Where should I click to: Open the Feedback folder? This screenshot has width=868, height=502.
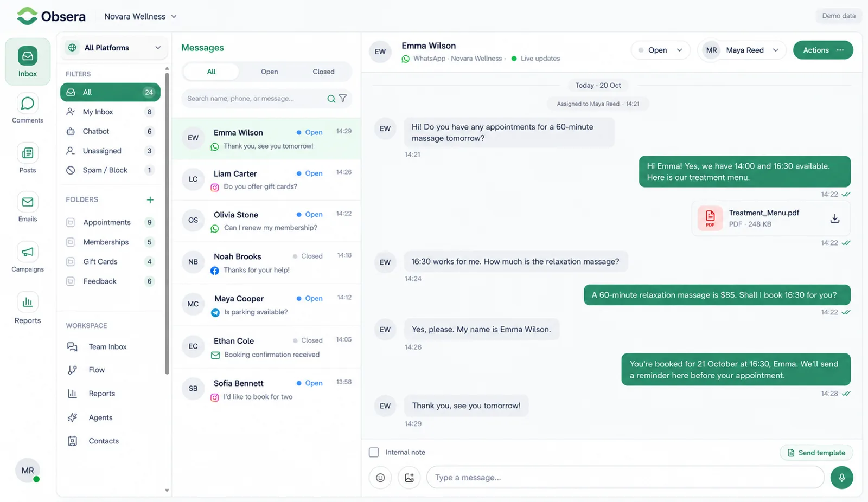(x=110, y=281)
